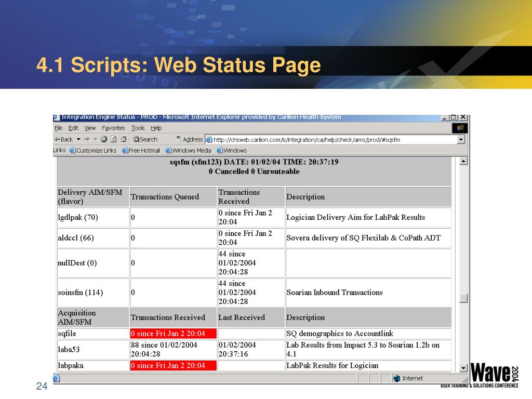This screenshot has width=532, height=399.
Task: Click the scroll up arrow
Action: pos(463,161)
